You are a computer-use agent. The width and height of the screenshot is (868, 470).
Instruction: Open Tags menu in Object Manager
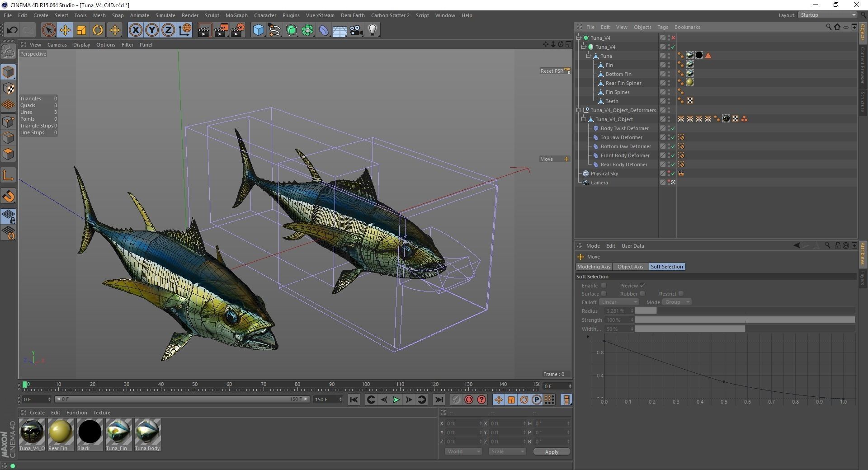[662, 27]
